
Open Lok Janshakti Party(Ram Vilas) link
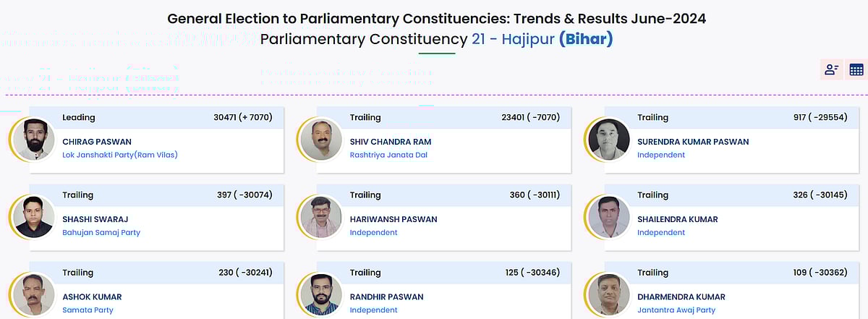(x=120, y=155)
